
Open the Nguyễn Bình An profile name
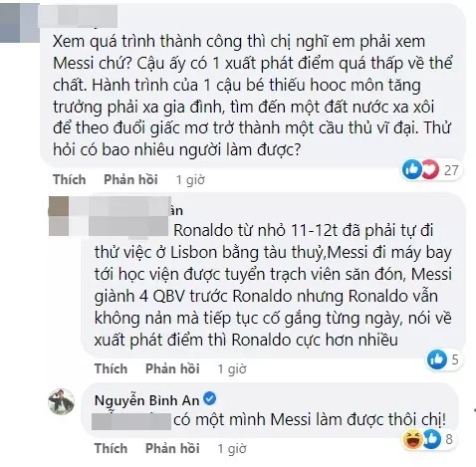(x=146, y=400)
